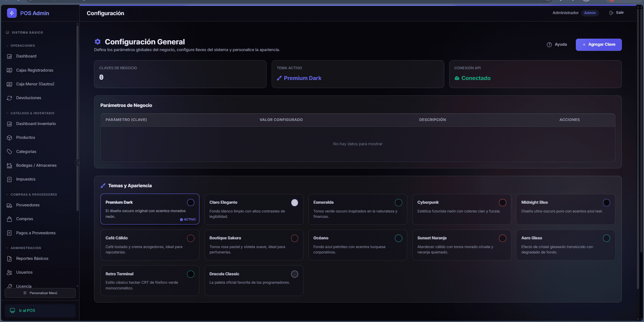Click the No hay datos para mostrar text

point(358,144)
